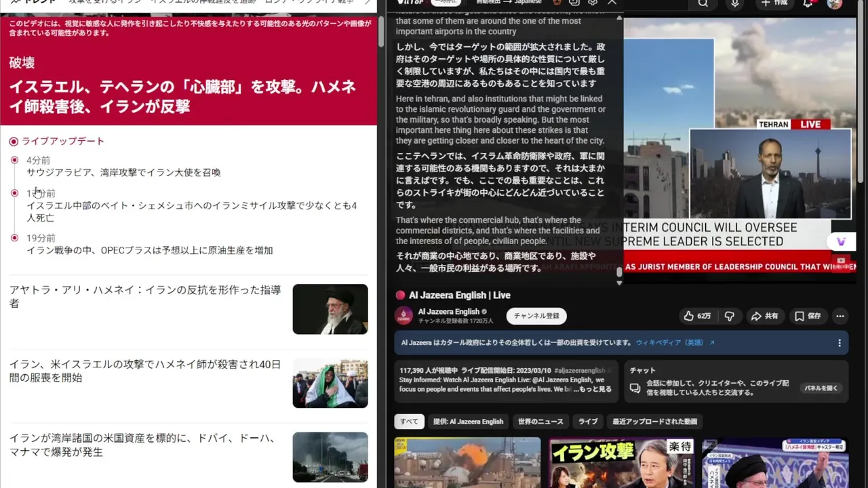Screen dimensions: 868x488
Task: Click the voice search microphone icon
Action: point(735,3)
